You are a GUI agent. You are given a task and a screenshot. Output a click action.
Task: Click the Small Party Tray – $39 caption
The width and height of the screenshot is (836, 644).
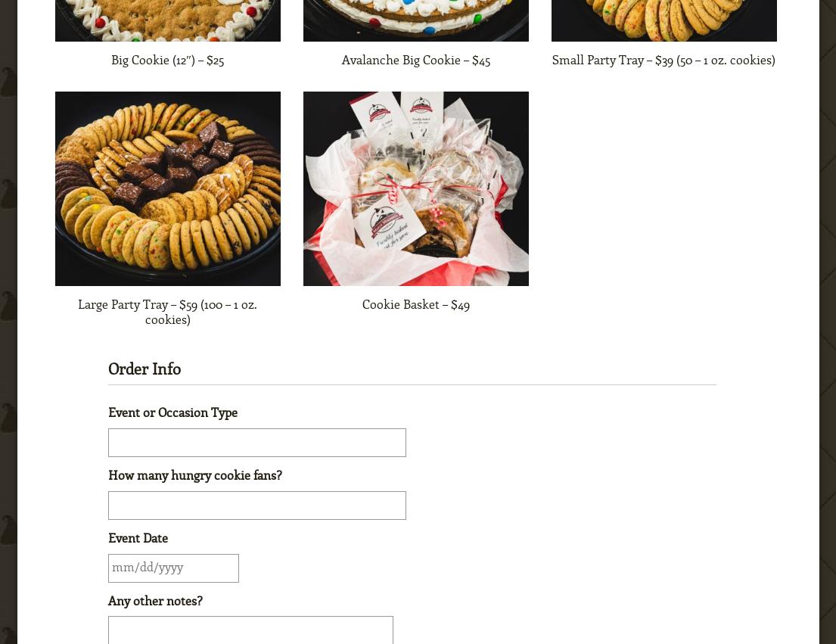pyautogui.click(x=664, y=61)
